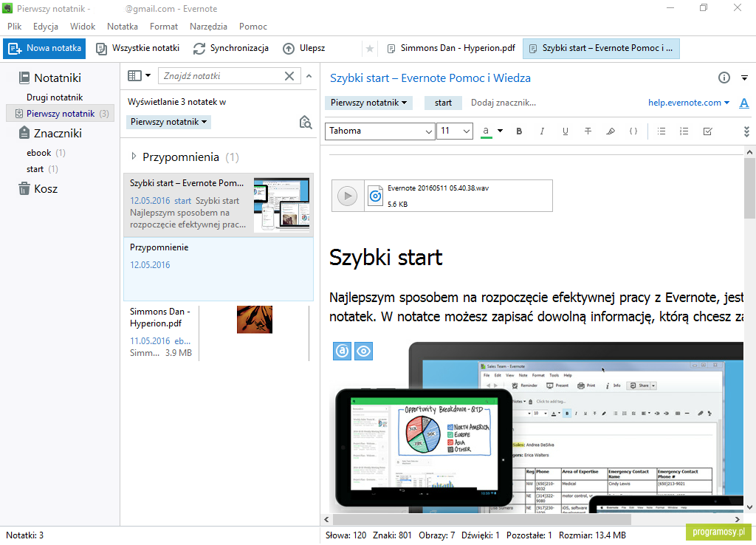Open the Plik menu
The height and width of the screenshot is (545, 756).
tap(15, 27)
